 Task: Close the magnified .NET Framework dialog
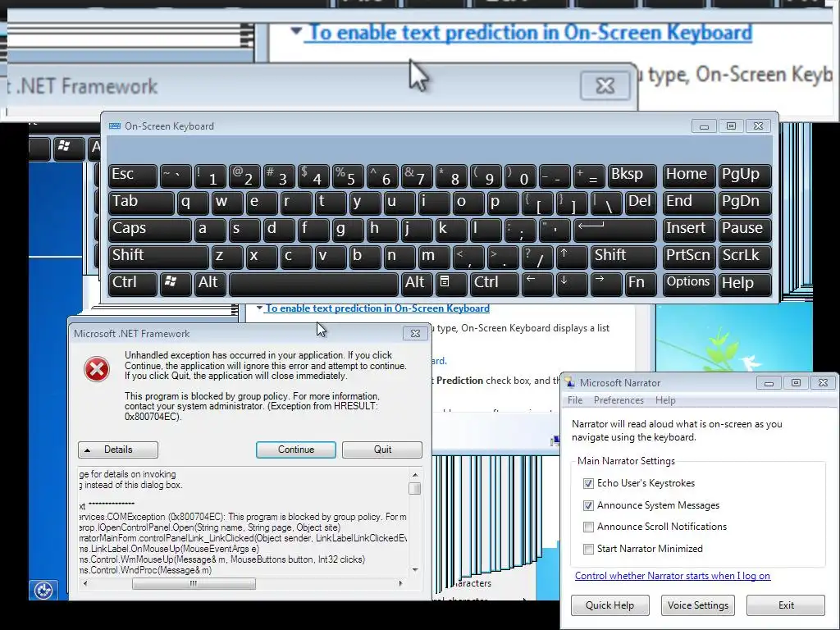tap(605, 85)
